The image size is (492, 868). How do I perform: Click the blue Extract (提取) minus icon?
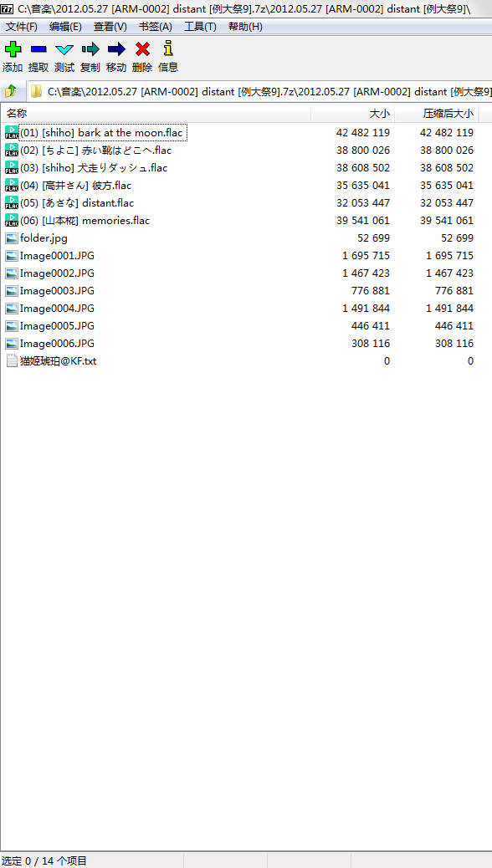click(x=38, y=49)
